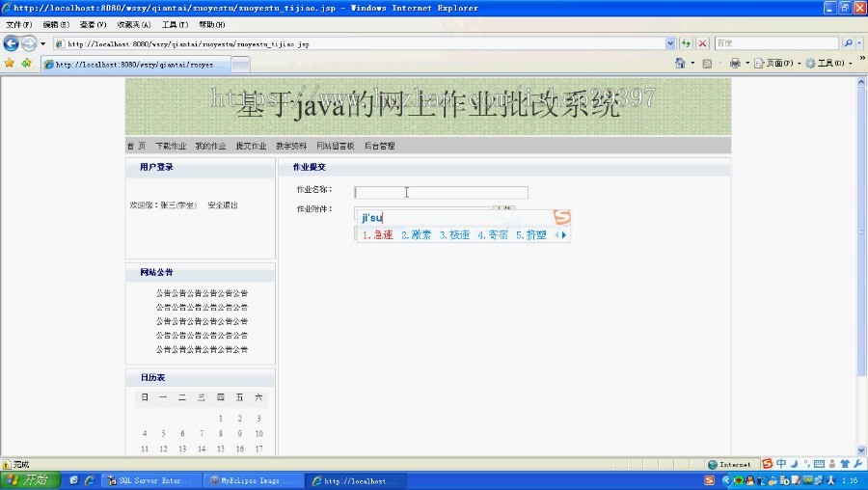The width and height of the screenshot is (868, 490).
Task: Click the RSS feeds icon
Action: tap(707, 64)
